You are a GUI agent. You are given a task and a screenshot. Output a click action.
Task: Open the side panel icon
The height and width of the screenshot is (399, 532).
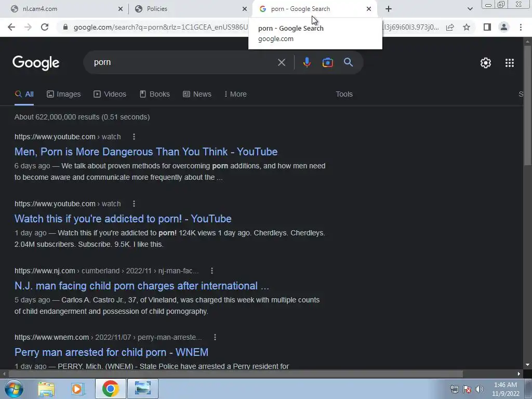pos(487,27)
